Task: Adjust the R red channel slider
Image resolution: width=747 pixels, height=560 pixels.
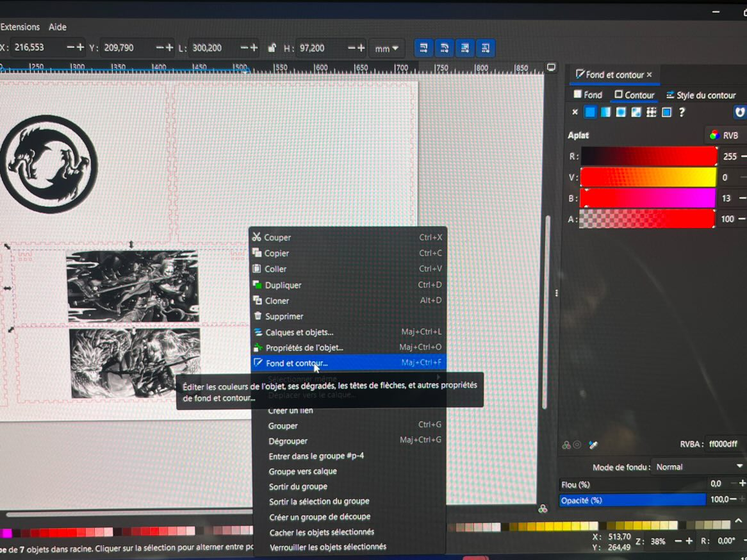Action: coord(648,156)
